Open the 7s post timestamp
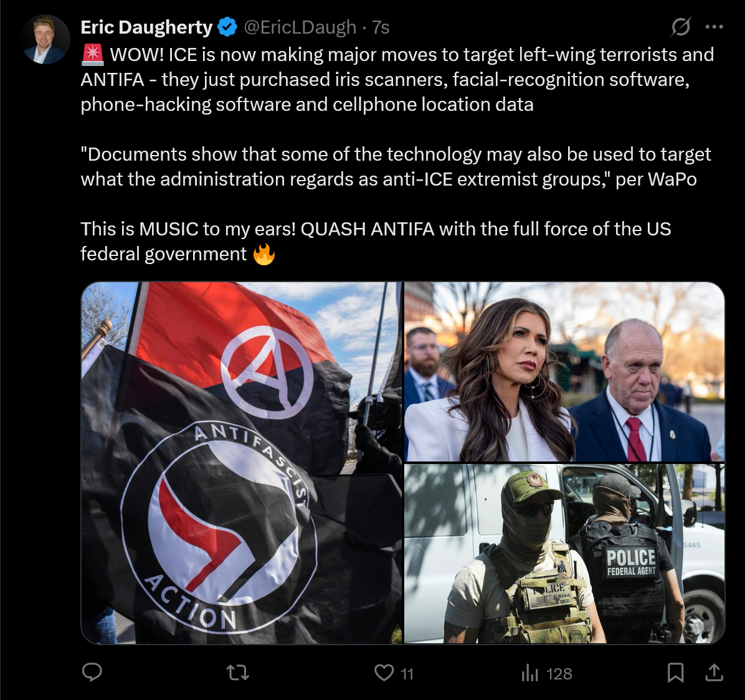The image size is (745, 700). click(381, 27)
